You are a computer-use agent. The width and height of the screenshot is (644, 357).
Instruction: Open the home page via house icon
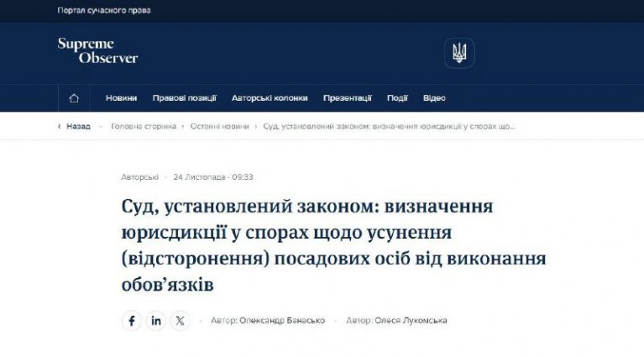tap(74, 98)
